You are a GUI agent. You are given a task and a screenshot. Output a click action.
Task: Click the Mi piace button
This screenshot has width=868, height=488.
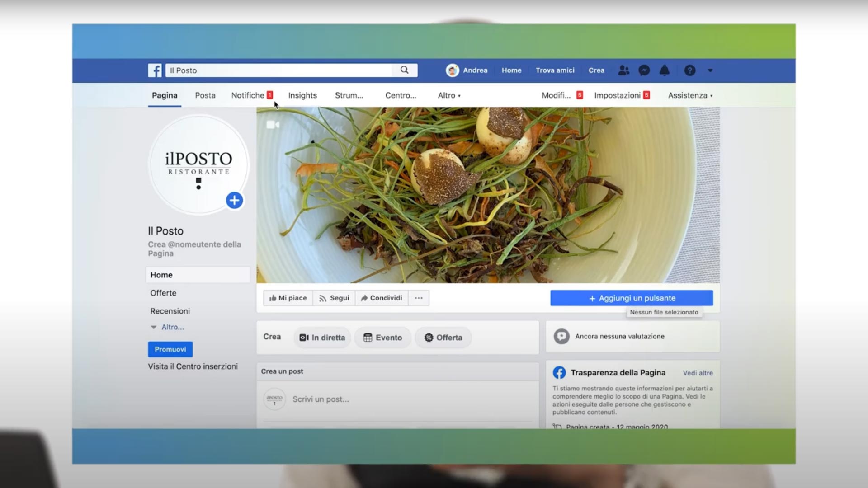tap(288, 298)
